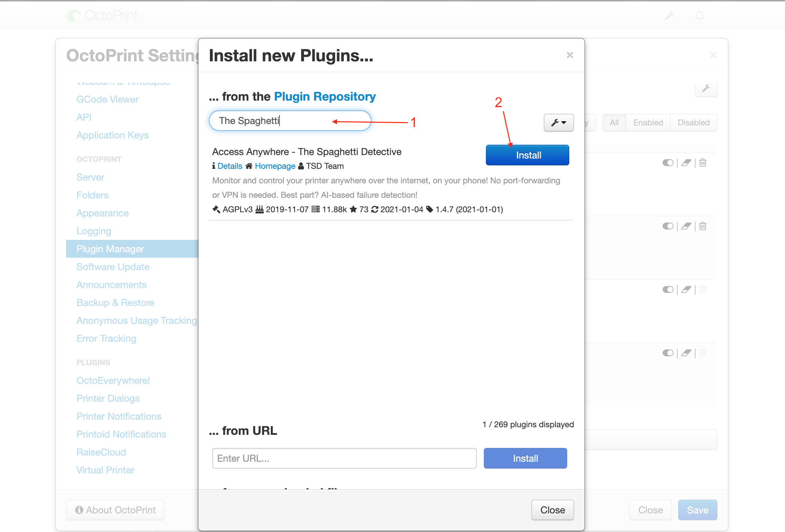The width and height of the screenshot is (785, 532).
Task: Click plugin title Access Anywhere - The Spaghetti Detective
Action: point(307,152)
